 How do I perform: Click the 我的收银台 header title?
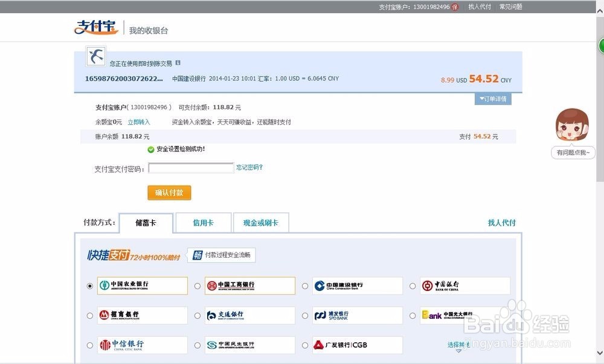point(149,30)
